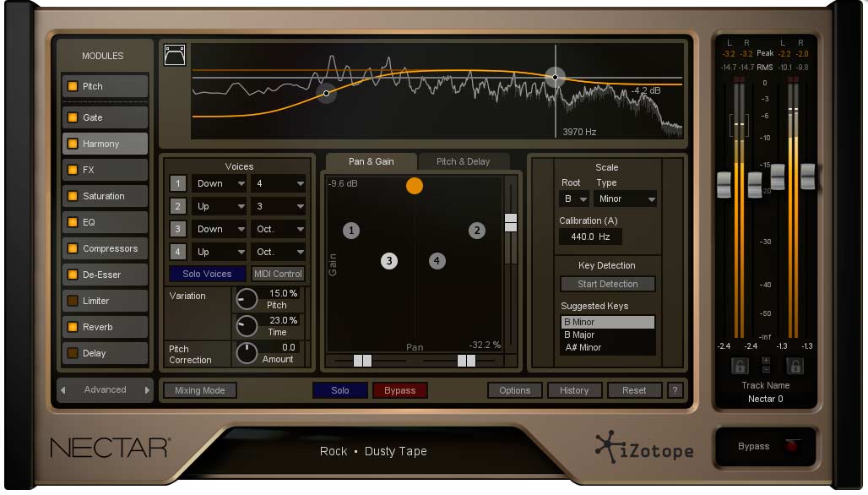868x495 pixels.
Task: Open the De-Esser module
Action: coord(105,275)
